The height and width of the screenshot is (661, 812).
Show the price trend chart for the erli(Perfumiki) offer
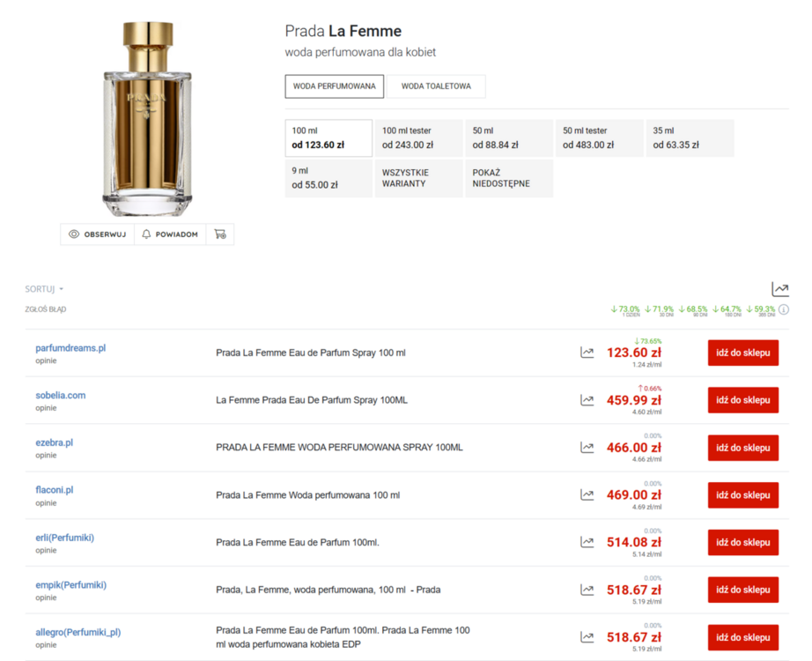tap(587, 543)
